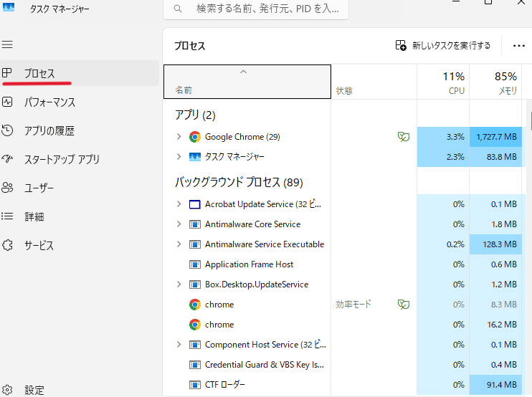Viewport: 532px width, 397px height.
Task: Click the Component Host Service icon
Action: 195,345
